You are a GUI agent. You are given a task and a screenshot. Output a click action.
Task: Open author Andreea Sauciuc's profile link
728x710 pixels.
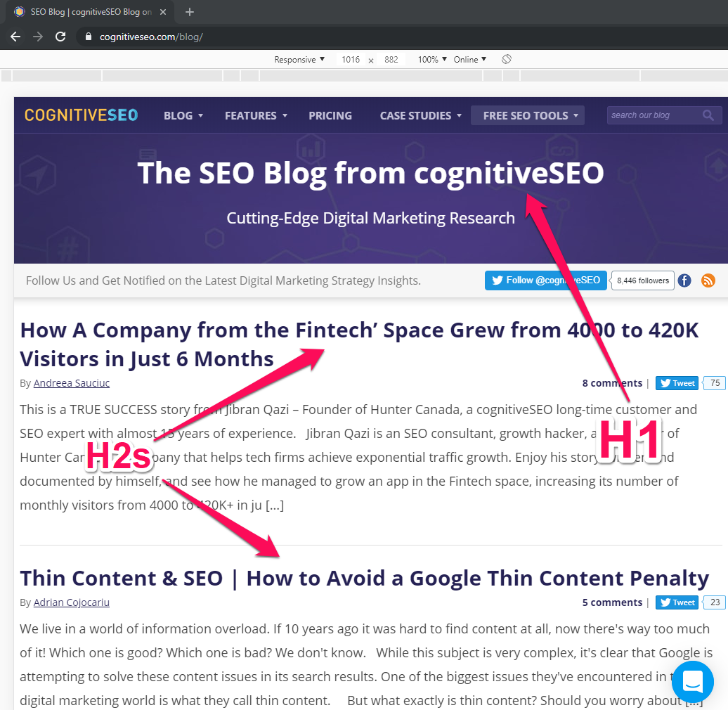click(x=71, y=382)
